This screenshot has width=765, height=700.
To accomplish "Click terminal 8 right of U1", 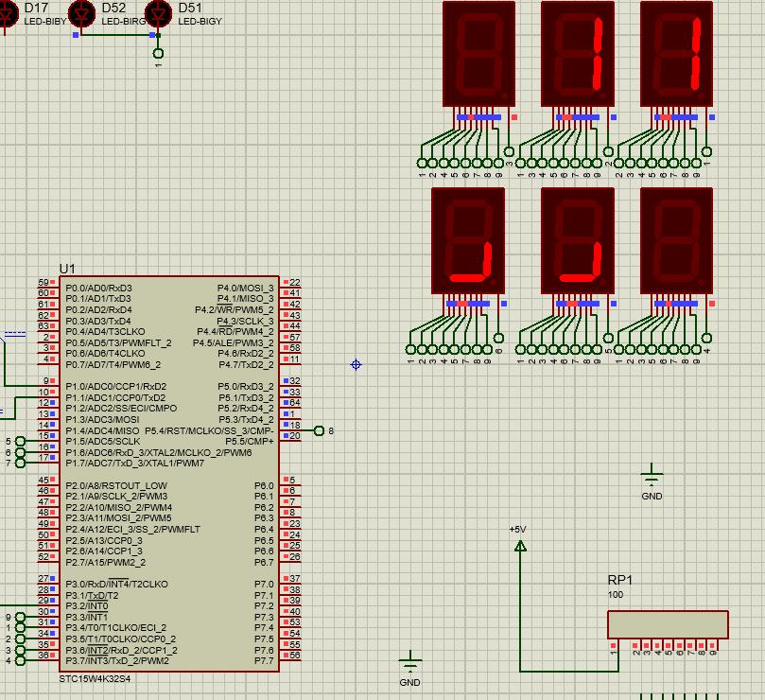I will 319,431.
